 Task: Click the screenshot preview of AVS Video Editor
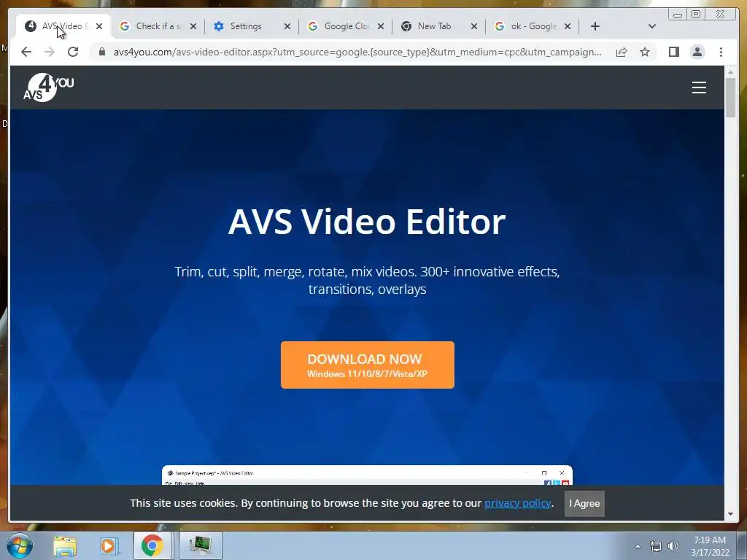[368, 475]
